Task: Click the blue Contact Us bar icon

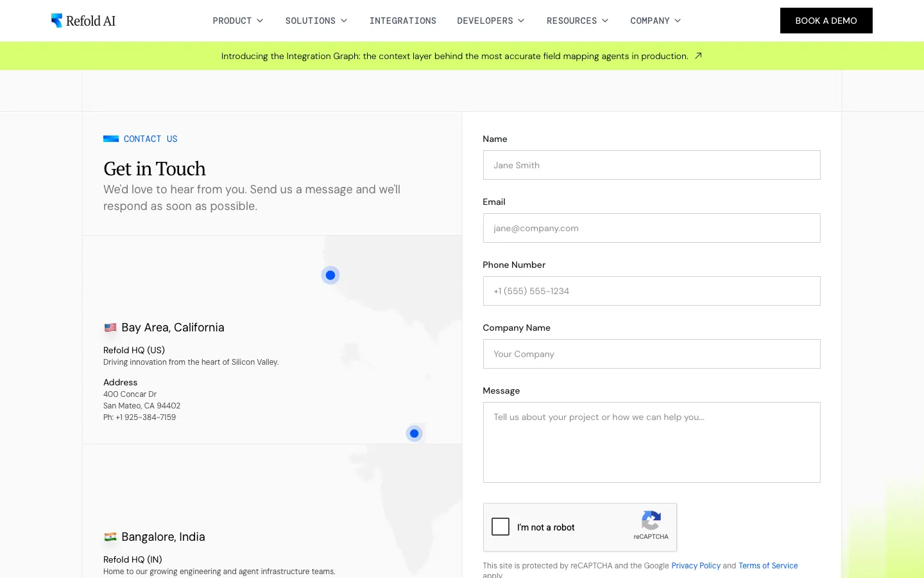Action: (x=111, y=139)
